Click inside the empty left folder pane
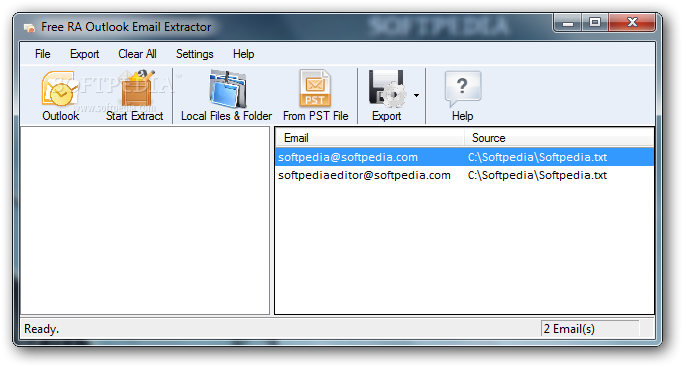 pos(145,220)
